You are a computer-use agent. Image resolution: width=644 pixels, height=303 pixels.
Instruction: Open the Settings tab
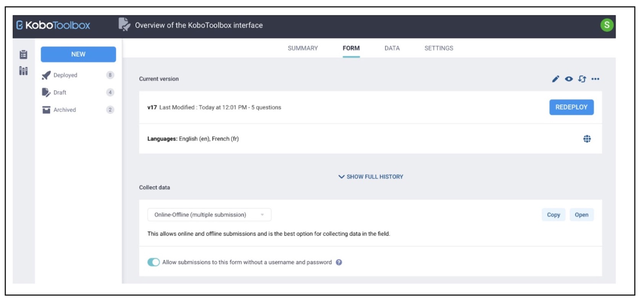tap(439, 48)
